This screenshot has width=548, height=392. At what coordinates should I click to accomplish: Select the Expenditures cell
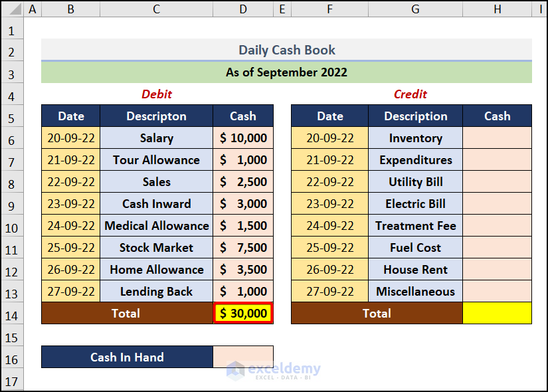point(416,160)
